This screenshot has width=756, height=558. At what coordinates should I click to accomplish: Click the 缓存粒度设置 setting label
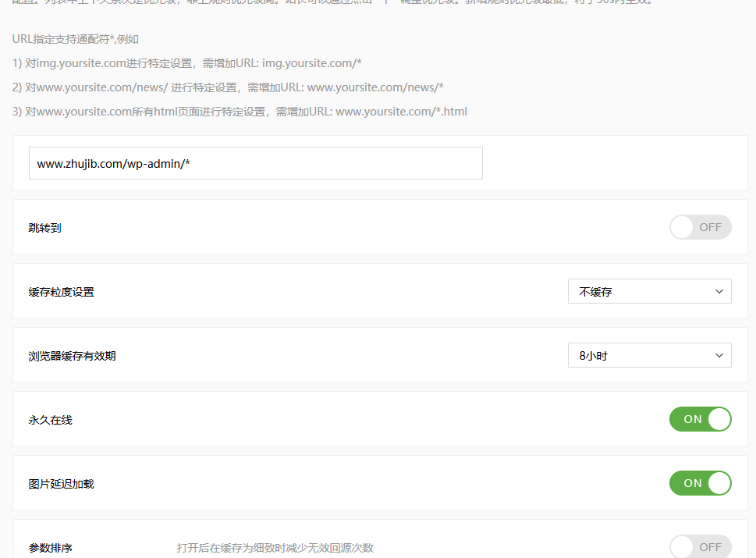click(x=61, y=292)
